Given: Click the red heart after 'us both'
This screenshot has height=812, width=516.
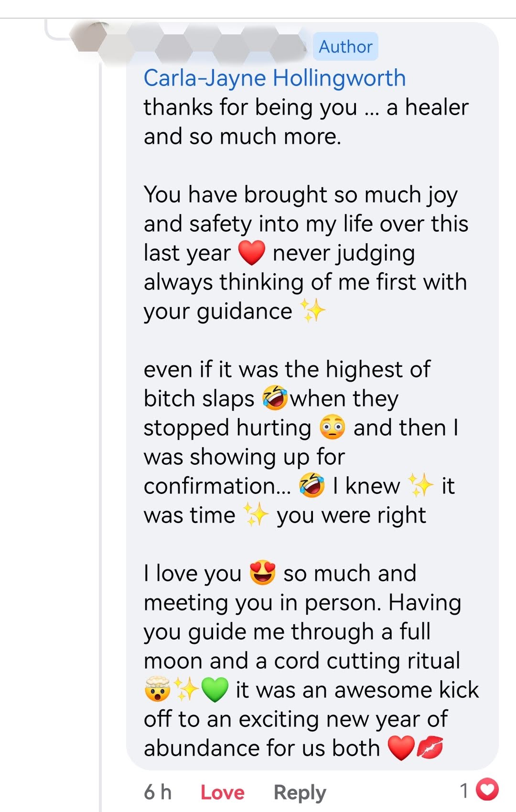Looking at the screenshot, I should pos(401,748).
